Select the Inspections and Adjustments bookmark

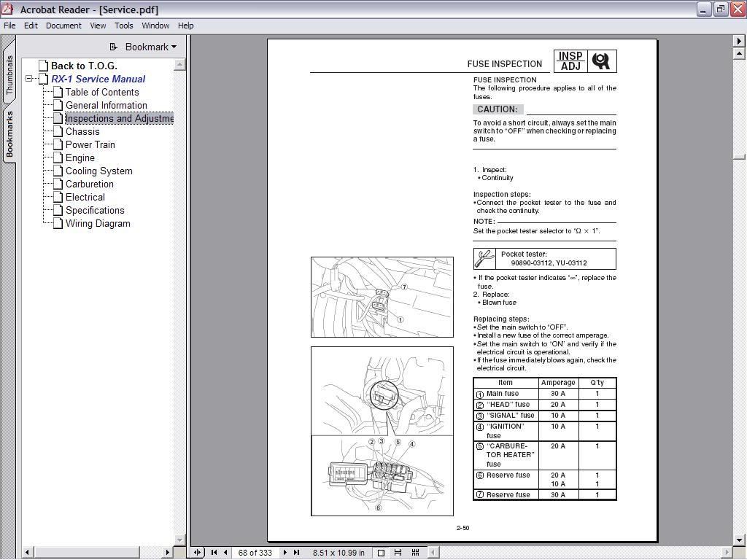[x=119, y=119]
